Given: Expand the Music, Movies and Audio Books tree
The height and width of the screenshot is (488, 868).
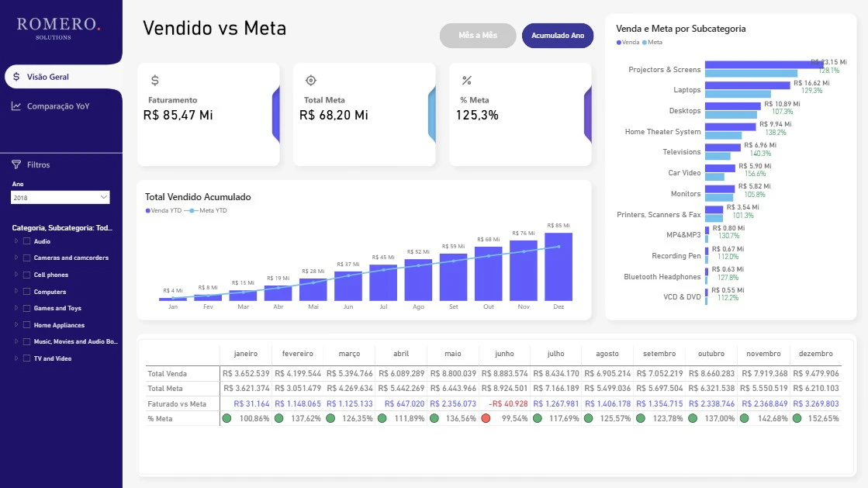Looking at the screenshot, I should click(x=16, y=342).
